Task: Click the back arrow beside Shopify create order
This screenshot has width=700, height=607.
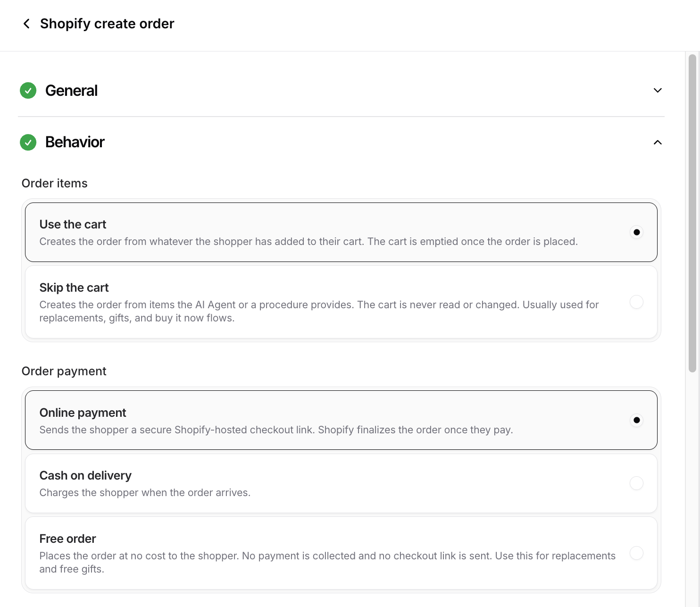Action: coord(26,24)
